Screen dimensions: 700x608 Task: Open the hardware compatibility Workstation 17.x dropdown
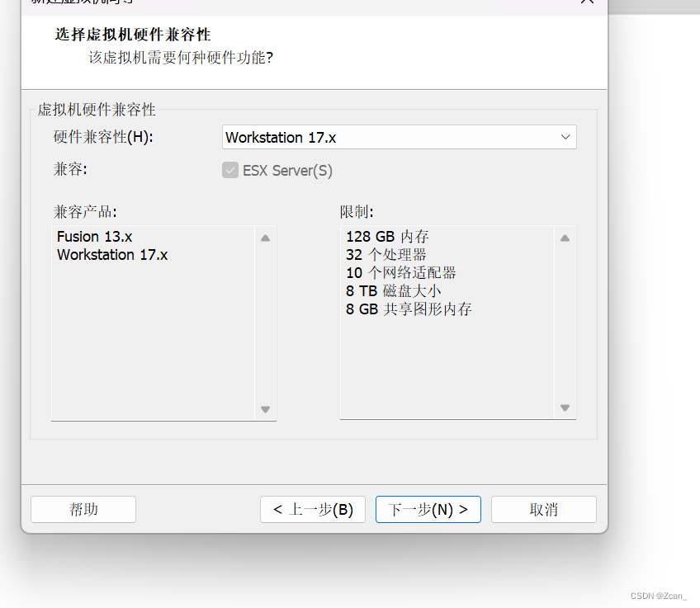399,137
